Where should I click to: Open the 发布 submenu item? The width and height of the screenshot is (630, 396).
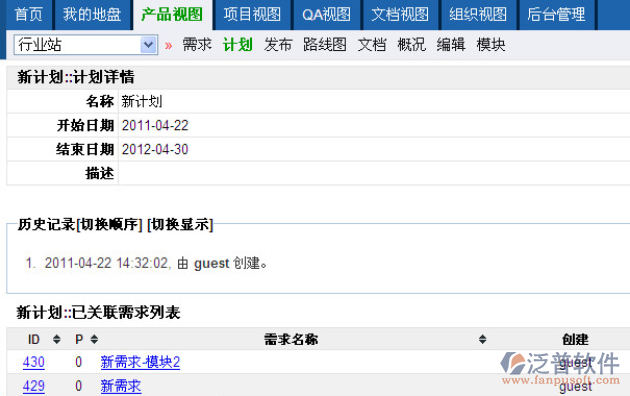(x=278, y=45)
